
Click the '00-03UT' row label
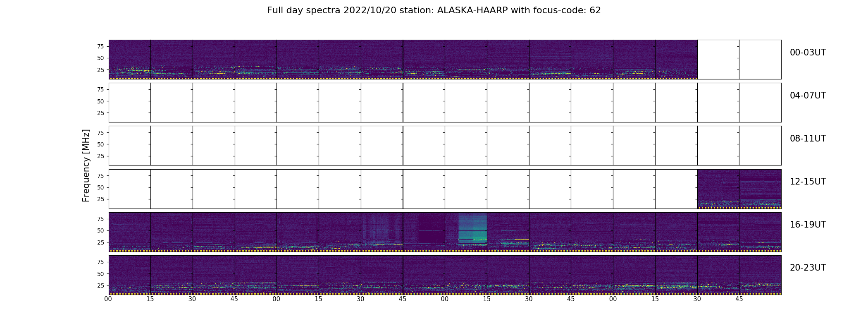coord(808,53)
